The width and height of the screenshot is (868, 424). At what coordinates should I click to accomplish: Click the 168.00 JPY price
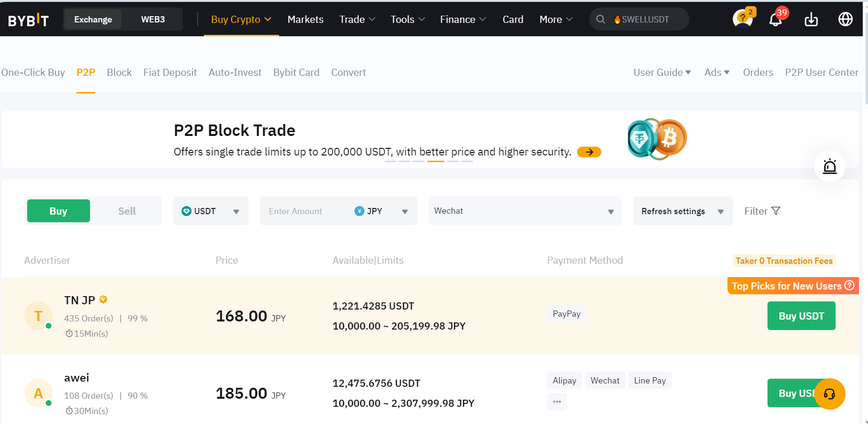[251, 316]
